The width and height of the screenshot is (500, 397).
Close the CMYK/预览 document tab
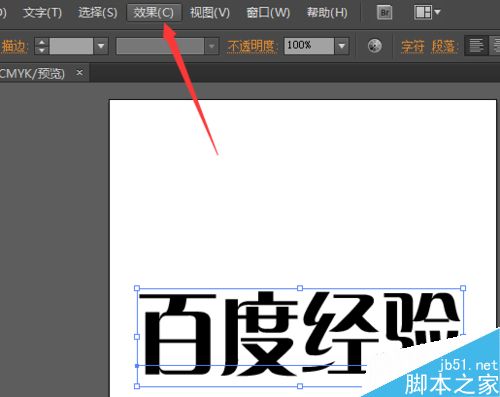click(x=79, y=72)
